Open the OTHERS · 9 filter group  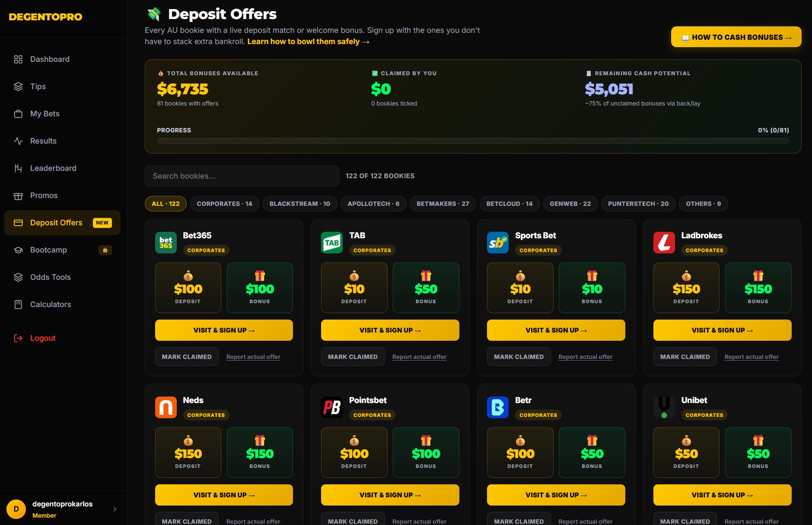tap(703, 204)
